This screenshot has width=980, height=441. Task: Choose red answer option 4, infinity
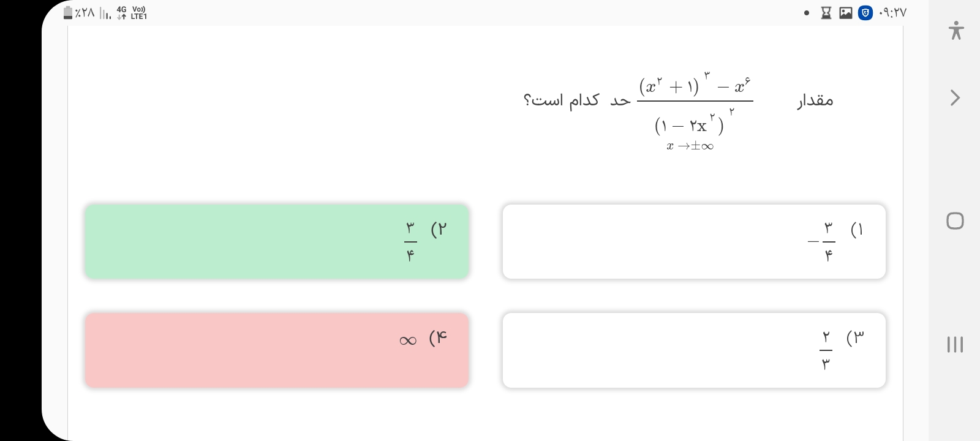[277, 350]
